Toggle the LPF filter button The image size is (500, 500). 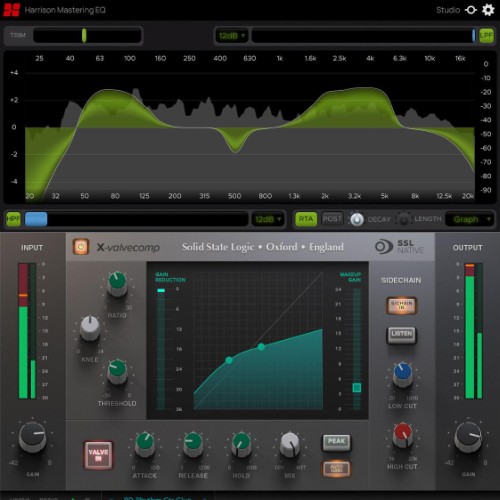tap(486, 35)
